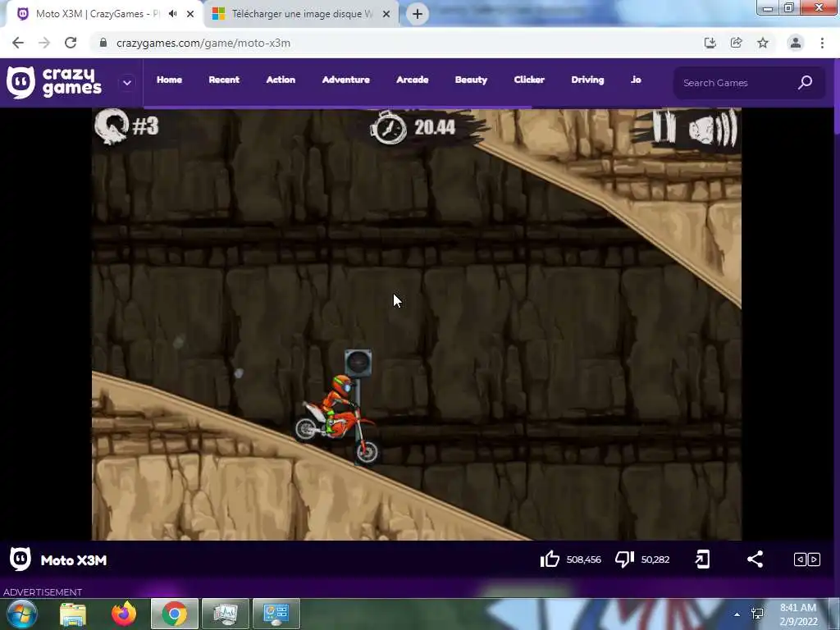Close the Télécharger une image disque tab
Image resolution: width=840 pixels, height=630 pixels.
pos(386,14)
